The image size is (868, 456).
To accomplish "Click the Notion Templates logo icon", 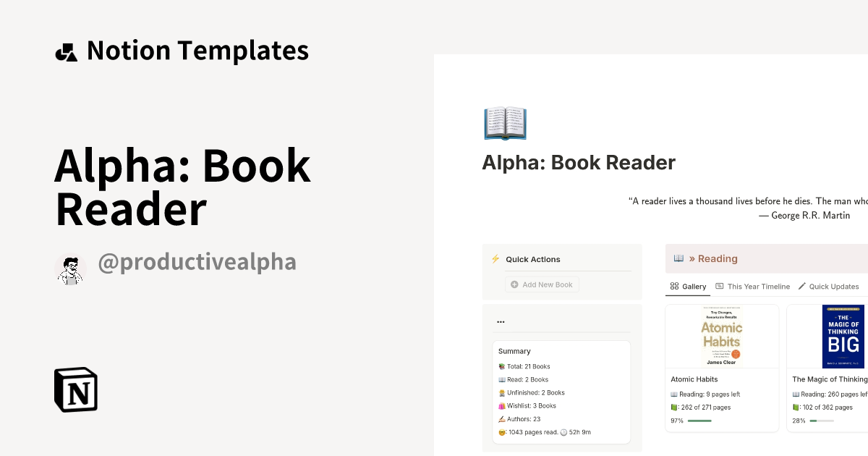I will (x=66, y=50).
